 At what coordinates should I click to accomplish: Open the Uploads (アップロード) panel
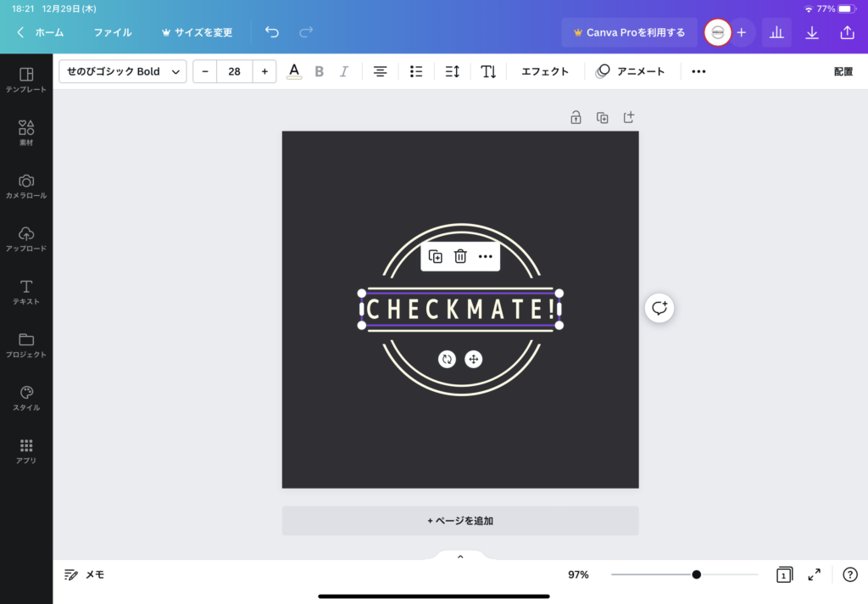[26, 239]
